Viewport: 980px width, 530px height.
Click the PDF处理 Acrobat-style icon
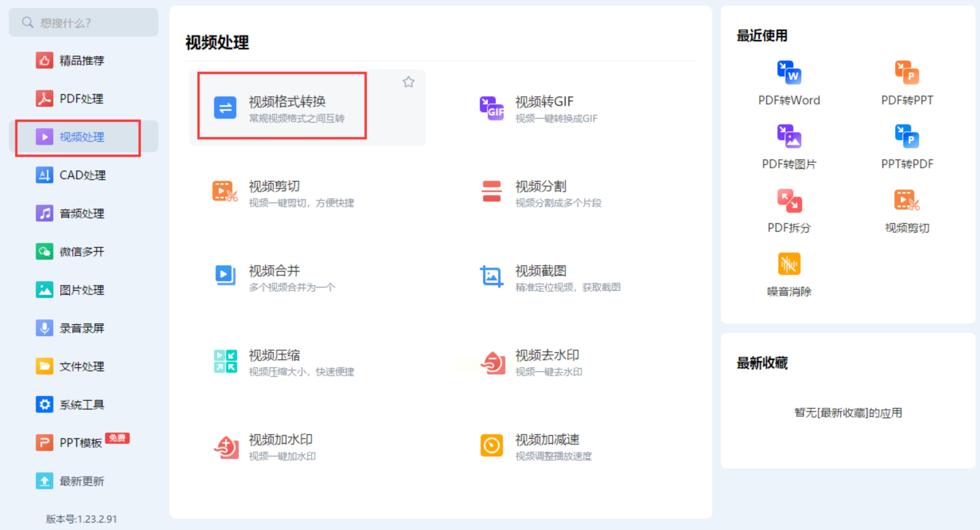point(44,98)
